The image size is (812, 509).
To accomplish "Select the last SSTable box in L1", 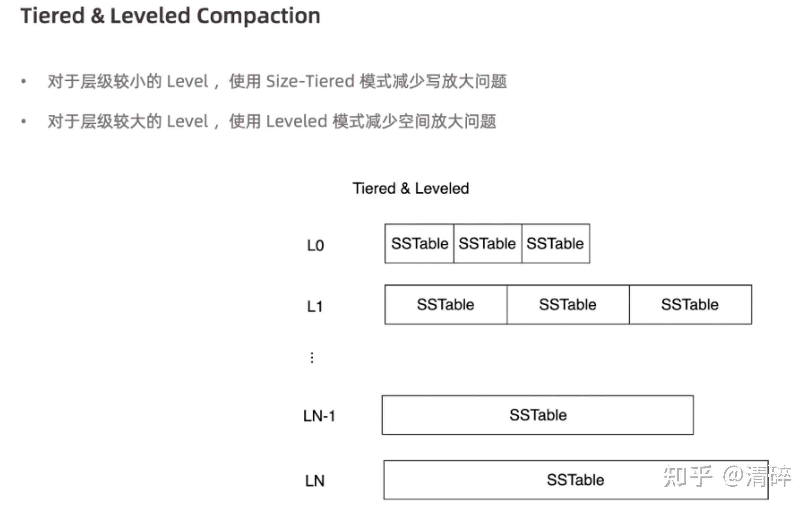I will point(690,305).
